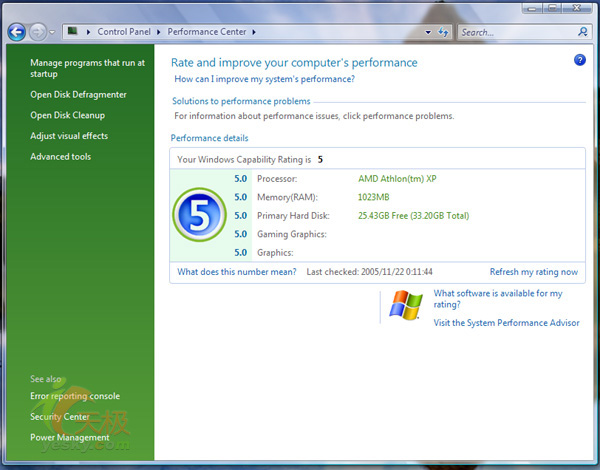The height and width of the screenshot is (470, 600).
Task: Expand the arrow after Performance Center breadcrumb
Action: 250,32
